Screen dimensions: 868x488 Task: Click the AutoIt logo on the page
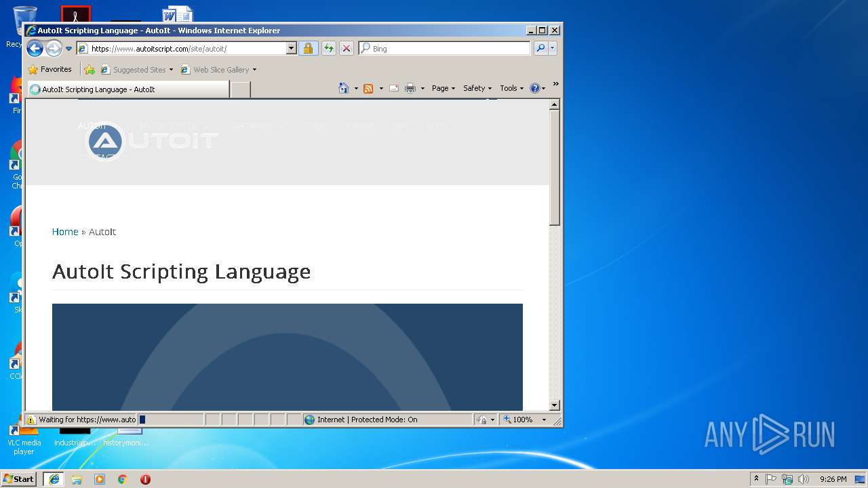point(151,141)
